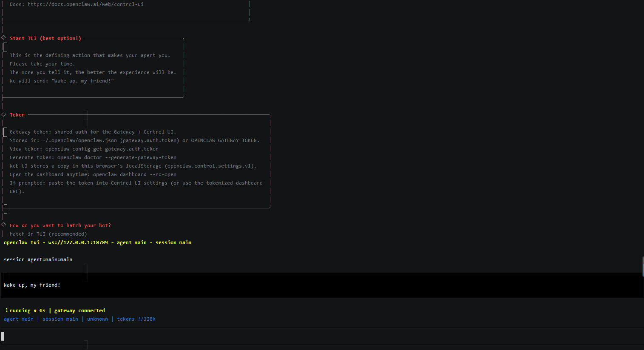Click the line "This is the defining action"
Image resolution: width=644 pixels, height=350 pixels.
point(90,55)
